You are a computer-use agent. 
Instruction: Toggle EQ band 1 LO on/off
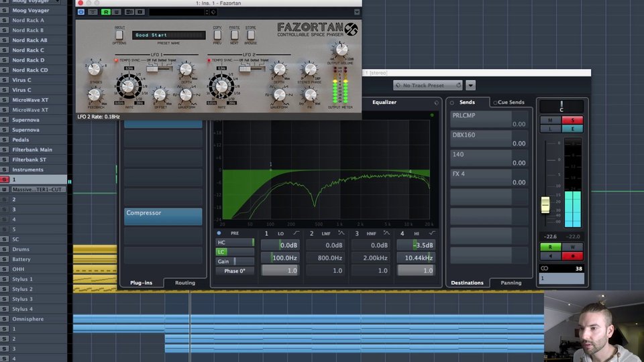coord(266,233)
